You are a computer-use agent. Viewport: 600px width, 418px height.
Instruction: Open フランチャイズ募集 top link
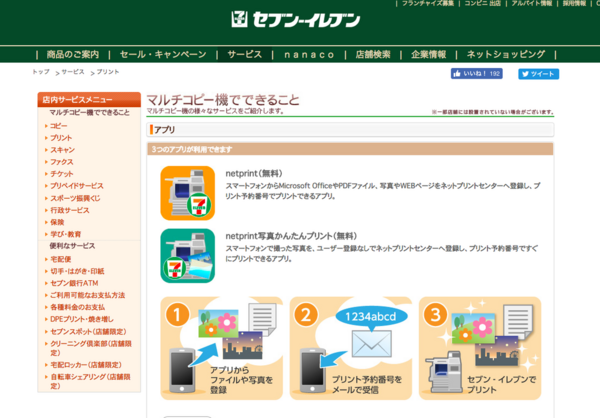pyautogui.click(x=428, y=3)
